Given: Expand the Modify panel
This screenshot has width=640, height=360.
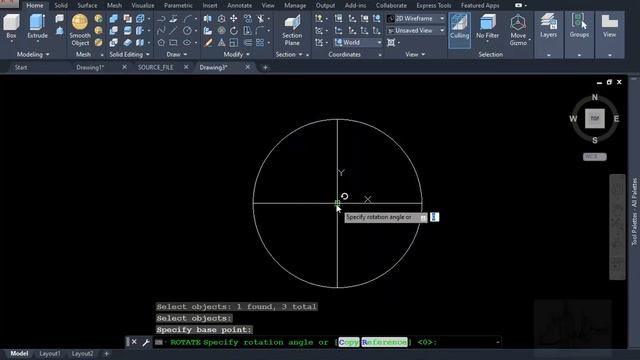Looking at the screenshot, I should pos(236,54).
